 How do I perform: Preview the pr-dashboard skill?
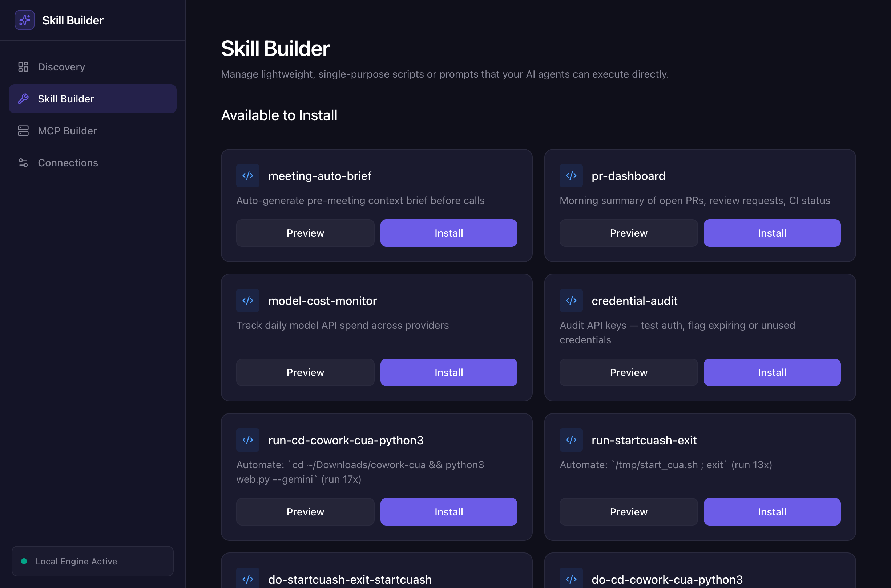point(628,233)
